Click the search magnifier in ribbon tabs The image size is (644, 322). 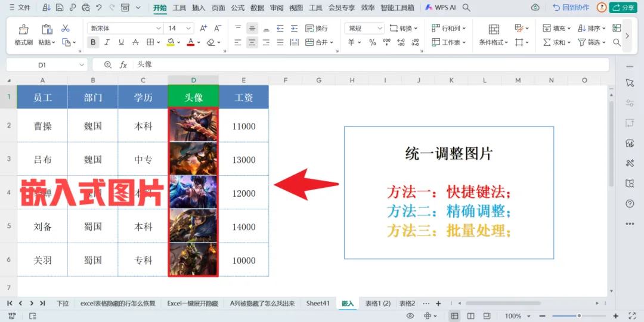466,7
